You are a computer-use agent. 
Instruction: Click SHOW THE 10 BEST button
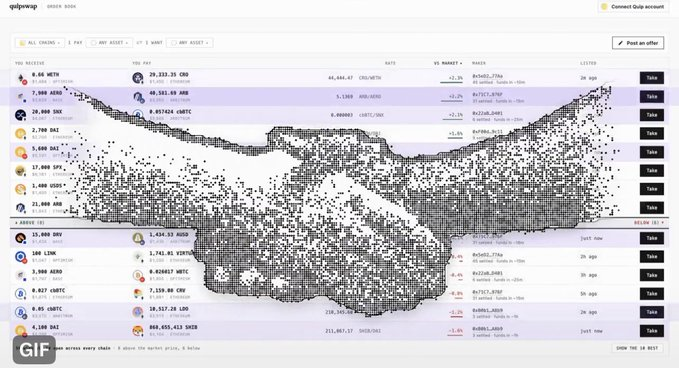pos(637,348)
